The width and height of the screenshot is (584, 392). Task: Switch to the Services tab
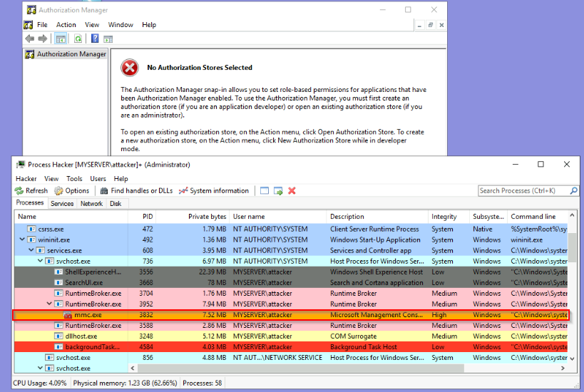point(62,204)
